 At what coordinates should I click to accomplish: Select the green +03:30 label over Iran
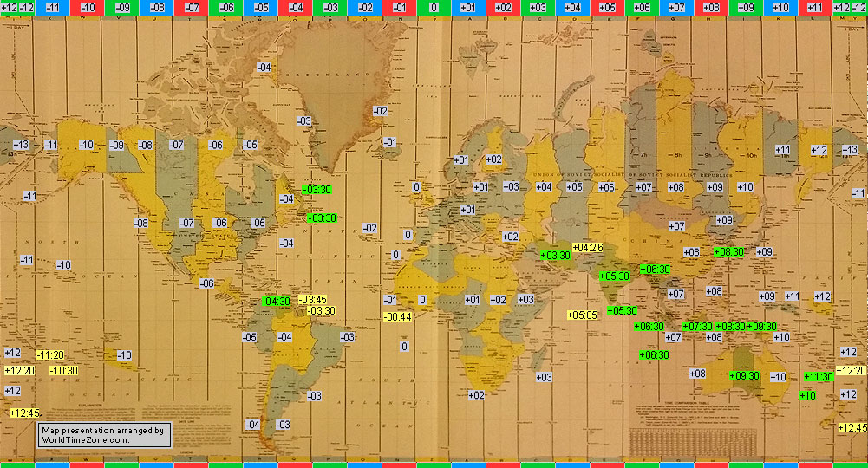(555, 255)
